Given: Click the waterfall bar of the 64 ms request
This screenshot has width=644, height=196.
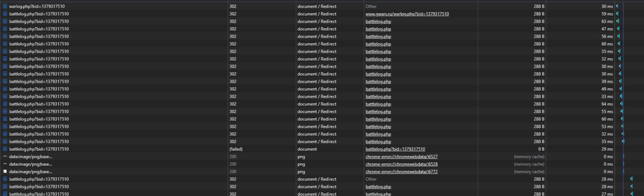Looking at the screenshot, I should point(622,104).
